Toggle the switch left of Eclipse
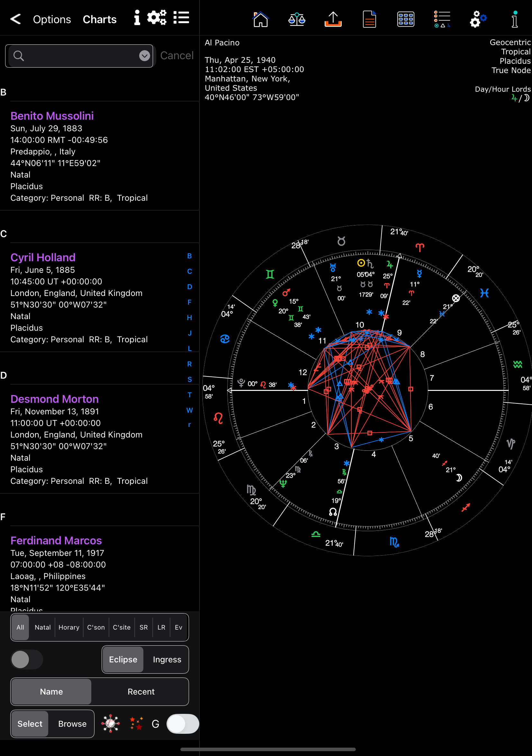This screenshot has width=532, height=756. [x=27, y=659]
